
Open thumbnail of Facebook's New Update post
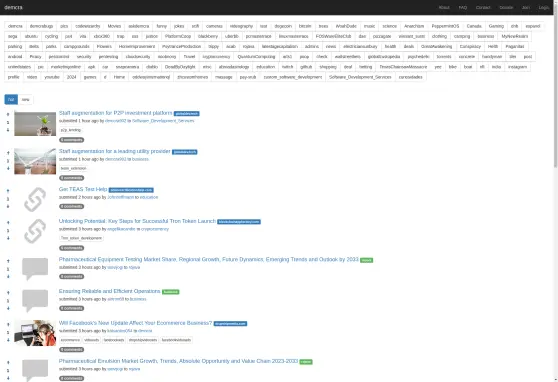point(35,333)
